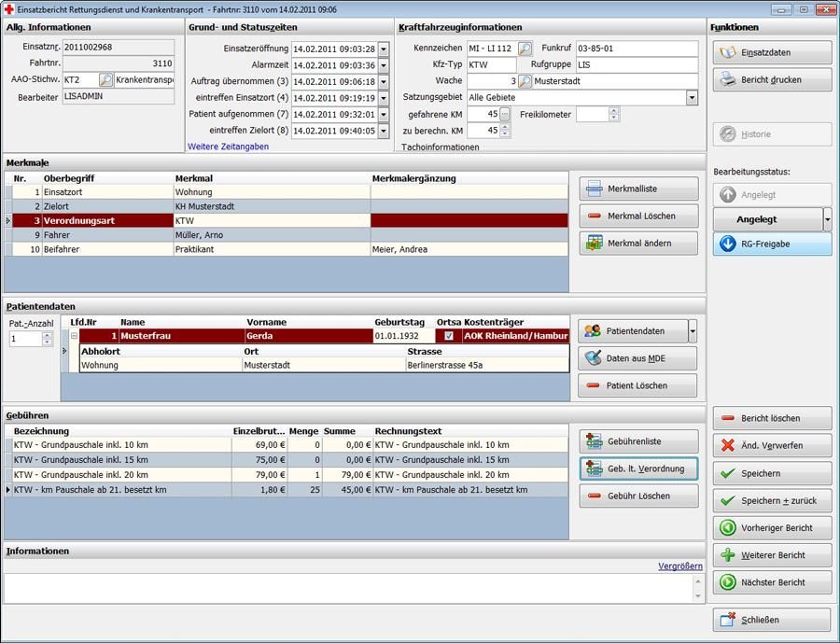The height and width of the screenshot is (643, 840).
Task: Expand the Patientendaten button dropdown arrow
Action: (693, 331)
